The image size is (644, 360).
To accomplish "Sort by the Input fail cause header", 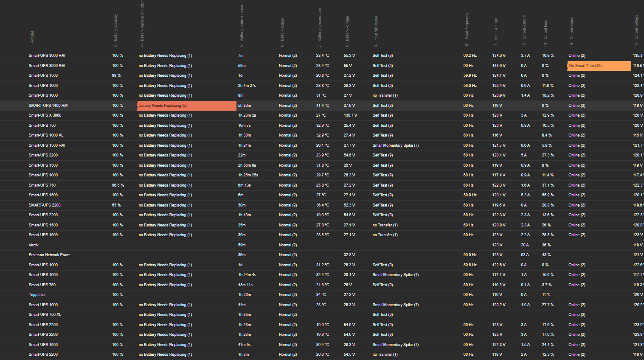I will (376, 29).
